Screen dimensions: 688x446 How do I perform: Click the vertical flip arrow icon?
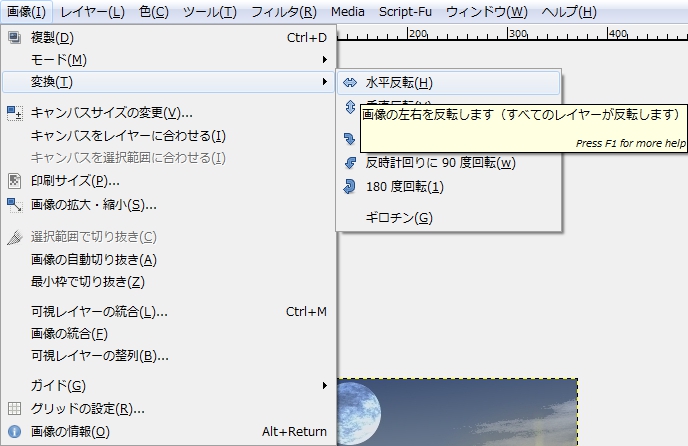pos(350,107)
